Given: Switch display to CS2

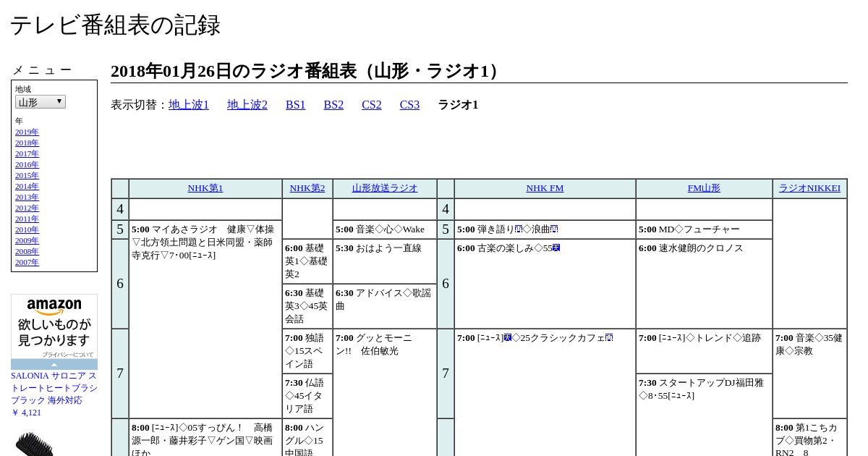Looking at the screenshot, I should 372,105.
